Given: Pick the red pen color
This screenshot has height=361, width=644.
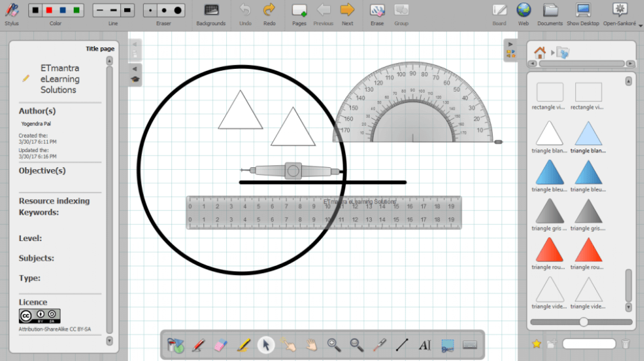Looking at the screenshot, I should click(49, 10).
